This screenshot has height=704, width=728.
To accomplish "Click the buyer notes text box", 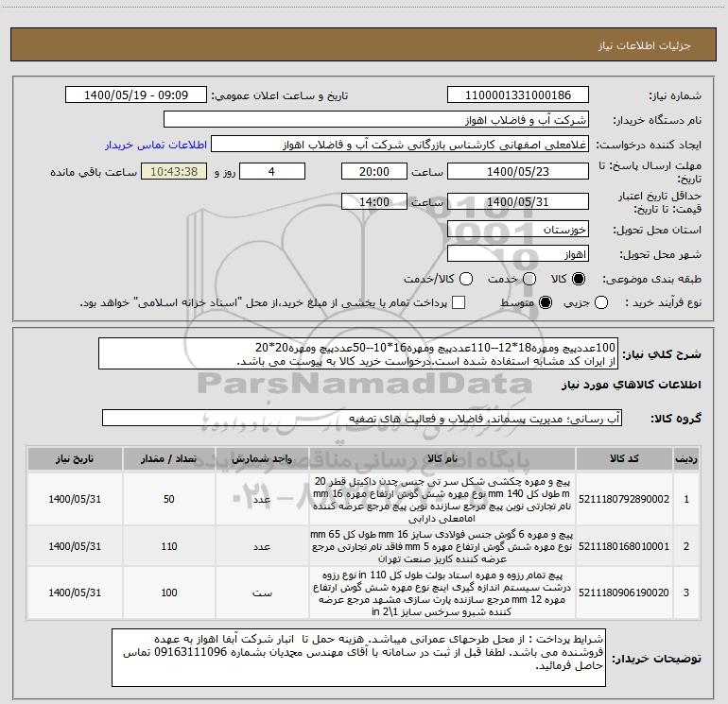I will tap(358, 658).
